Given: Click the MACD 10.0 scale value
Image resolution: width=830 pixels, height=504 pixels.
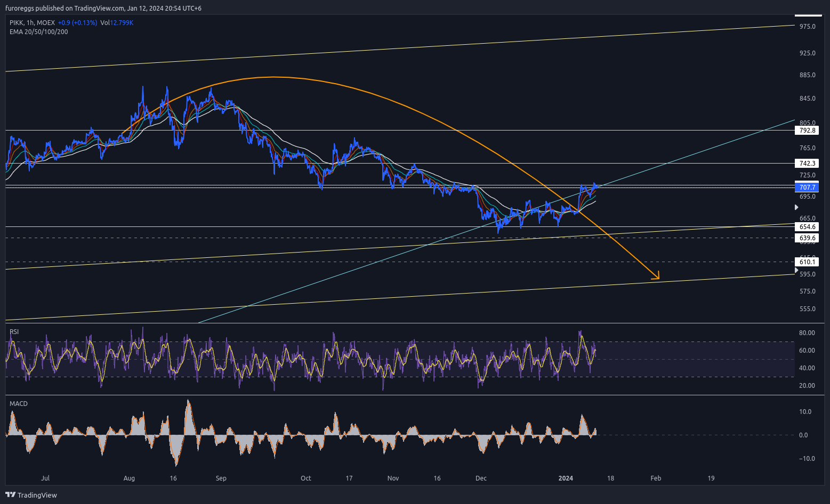Looking at the screenshot, I should [x=805, y=412].
